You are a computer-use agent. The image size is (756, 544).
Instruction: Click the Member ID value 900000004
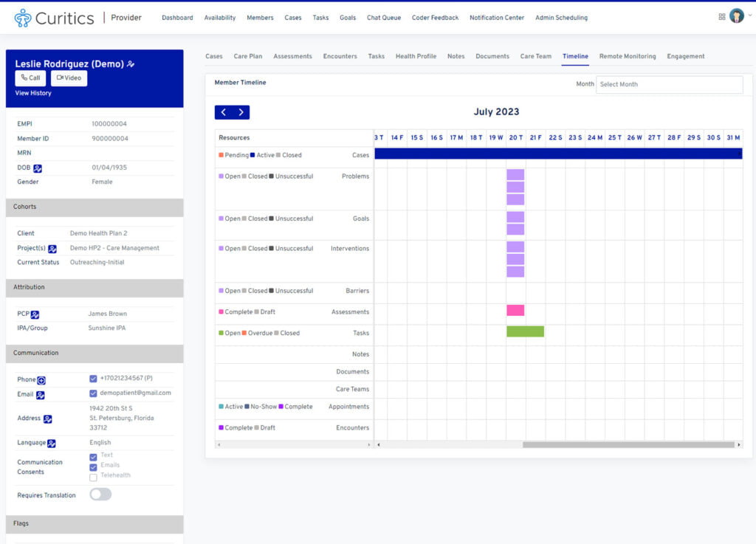pyautogui.click(x=109, y=139)
